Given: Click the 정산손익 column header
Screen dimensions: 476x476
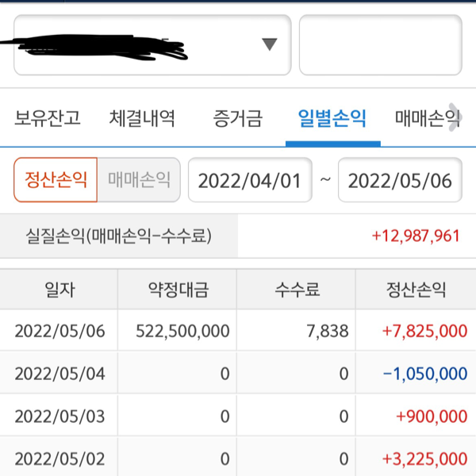Looking at the screenshot, I should pyautogui.click(x=415, y=290).
